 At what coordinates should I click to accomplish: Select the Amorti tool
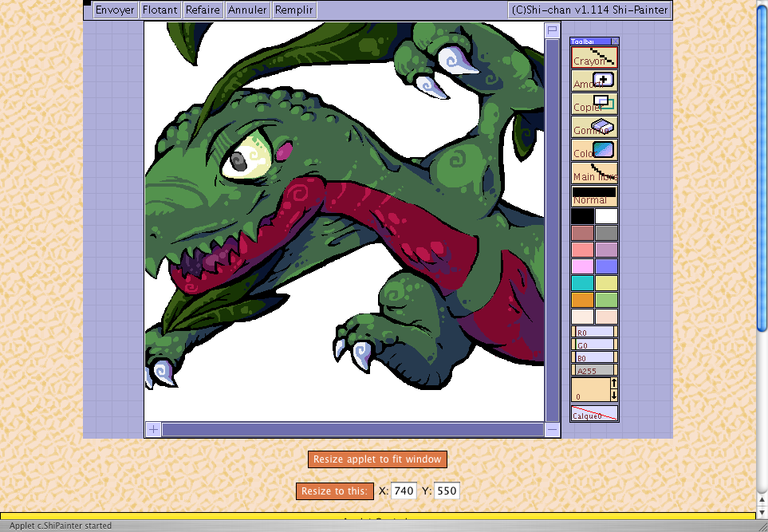[594, 81]
